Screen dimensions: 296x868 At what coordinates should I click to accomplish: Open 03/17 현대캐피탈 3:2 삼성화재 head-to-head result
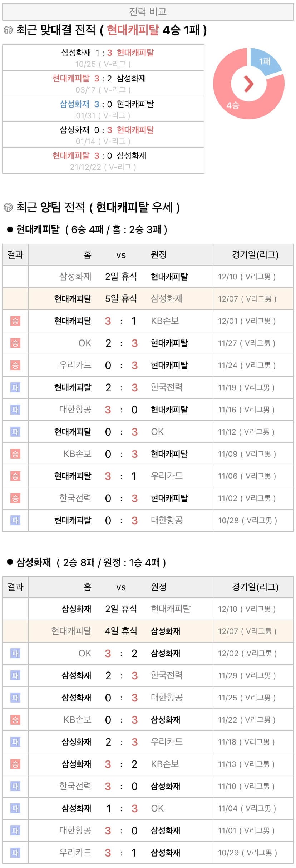[x=103, y=83]
